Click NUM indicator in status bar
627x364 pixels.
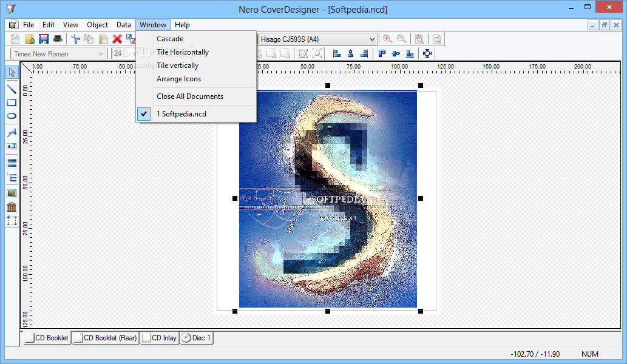pos(590,354)
